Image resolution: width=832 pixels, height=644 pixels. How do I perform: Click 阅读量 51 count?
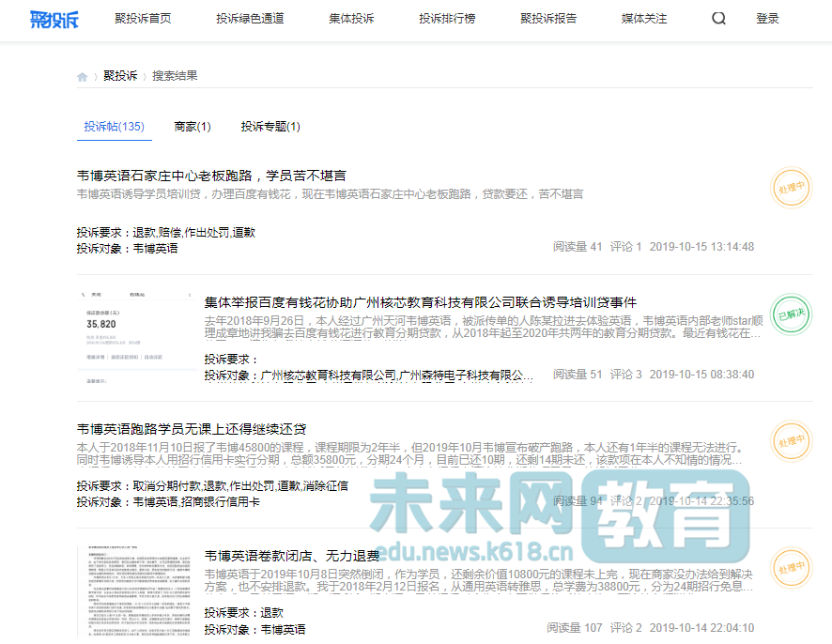(x=578, y=375)
